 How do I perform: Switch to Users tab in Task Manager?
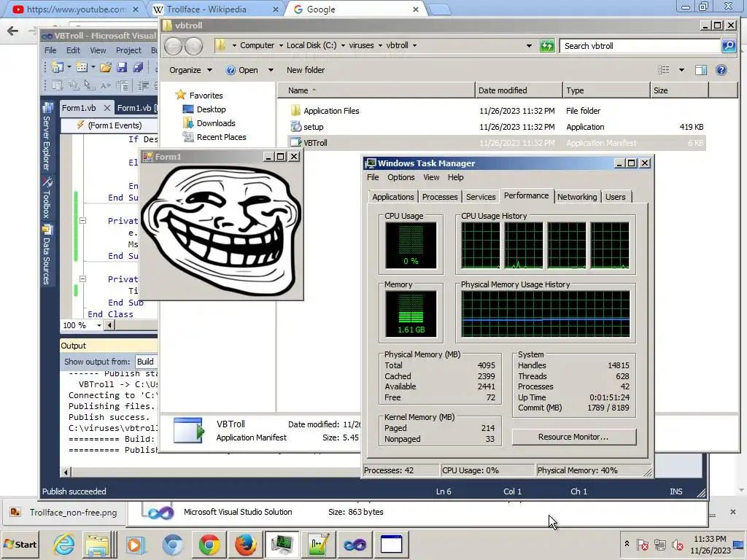pyautogui.click(x=616, y=197)
